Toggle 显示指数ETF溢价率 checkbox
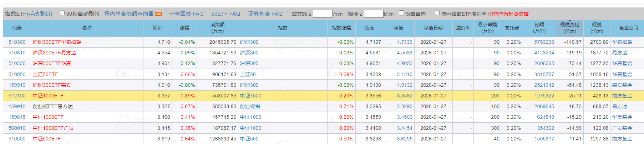Screen dimensions: 644x144 coord(437,13)
